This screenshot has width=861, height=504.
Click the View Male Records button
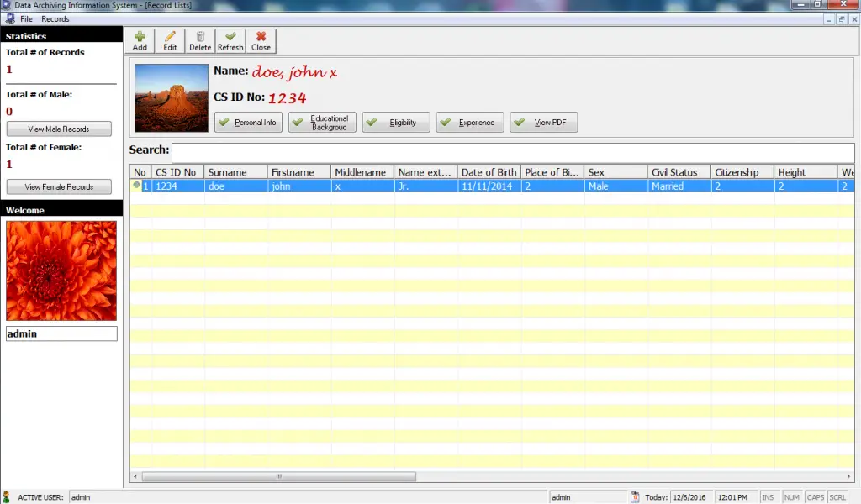coord(58,129)
